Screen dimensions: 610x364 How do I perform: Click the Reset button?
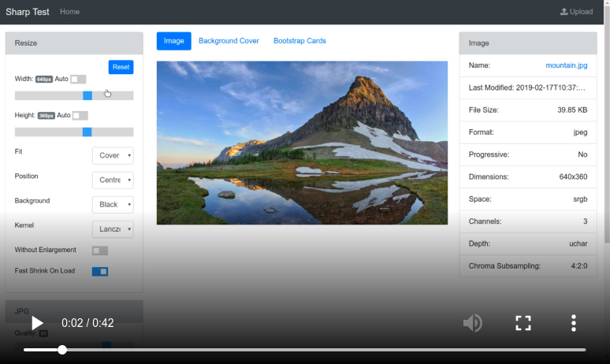(121, 67)
